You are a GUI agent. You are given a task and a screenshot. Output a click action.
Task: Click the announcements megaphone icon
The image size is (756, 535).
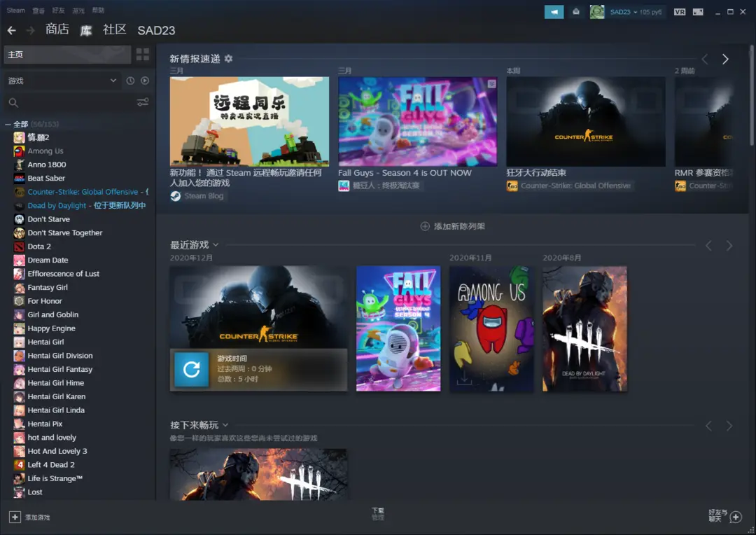pyautogui.click(x=554, y=12)
